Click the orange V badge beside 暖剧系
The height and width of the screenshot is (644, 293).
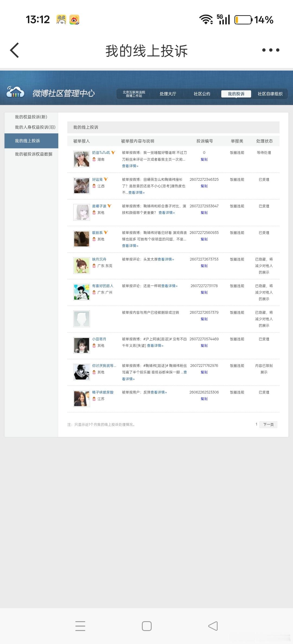pos(106,232)
